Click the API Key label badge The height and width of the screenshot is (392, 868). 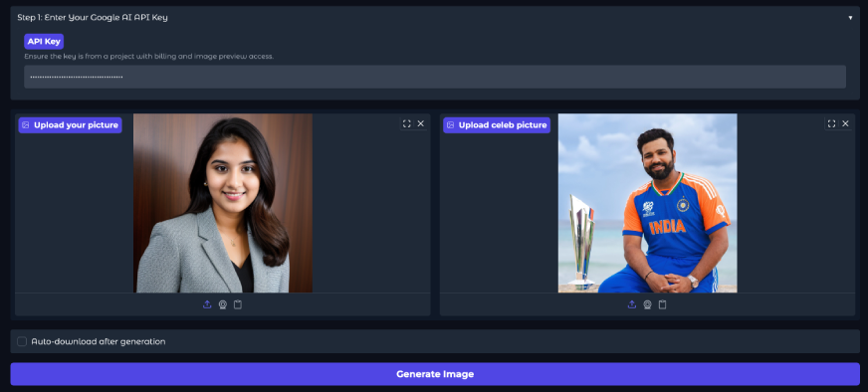click(44, 42)
